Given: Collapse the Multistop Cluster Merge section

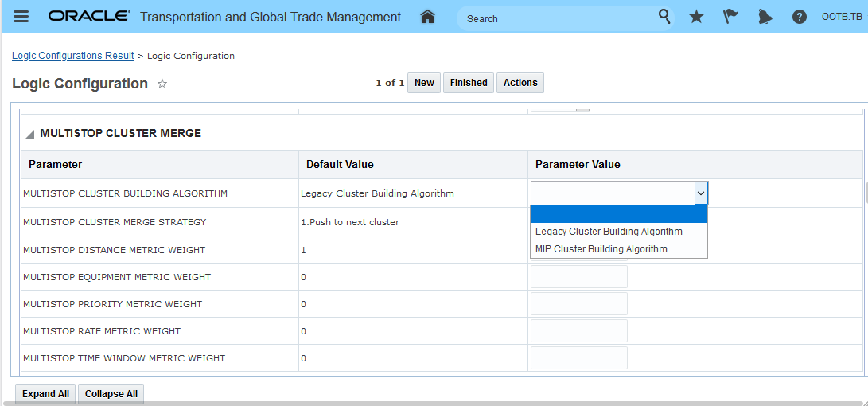Looking at the screenshot, I should click(x=30, y=134).
